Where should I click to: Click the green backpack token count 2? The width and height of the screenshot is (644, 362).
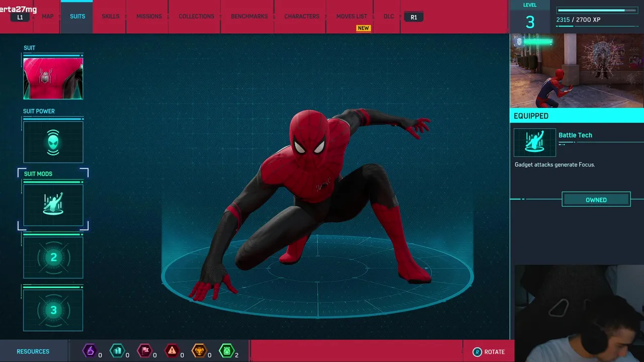coord(237,355)
